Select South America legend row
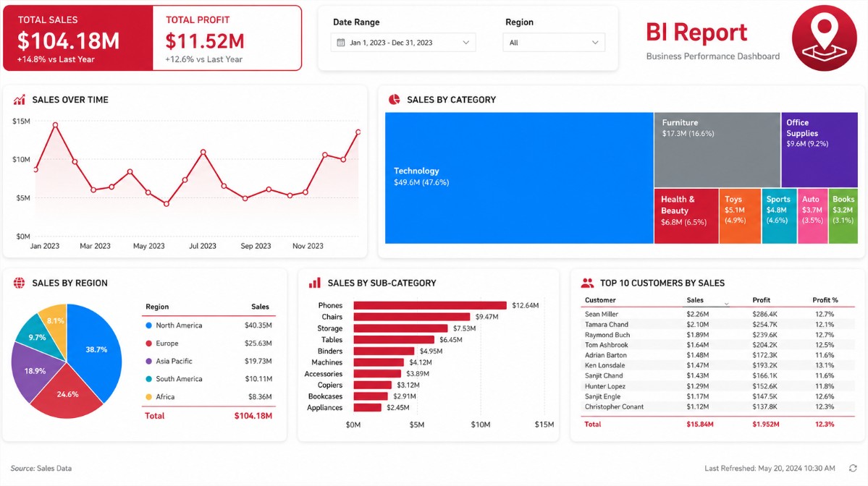868x486 pixels. 208,379
